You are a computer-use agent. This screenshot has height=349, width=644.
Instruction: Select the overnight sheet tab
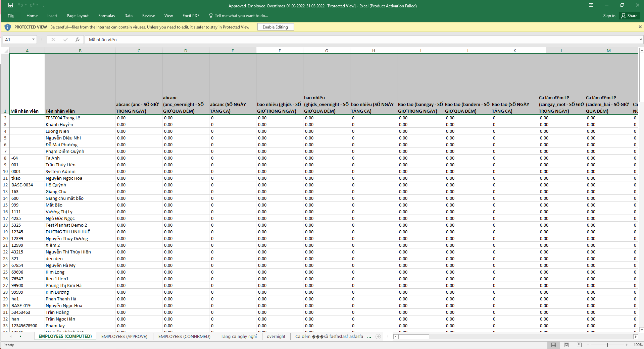(276, 337)
